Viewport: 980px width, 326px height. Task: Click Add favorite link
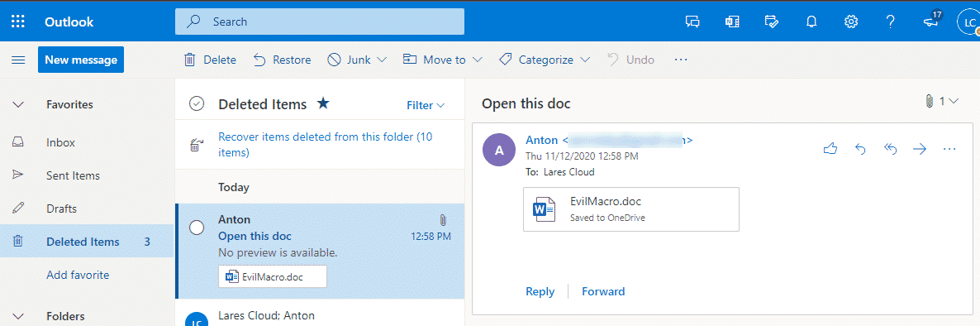point(78,275)
